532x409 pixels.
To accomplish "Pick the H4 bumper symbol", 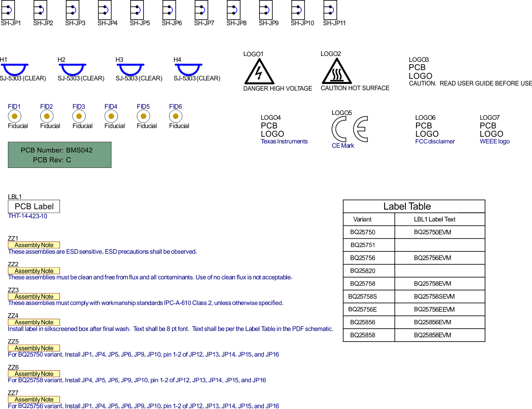I will click(189, 69).
